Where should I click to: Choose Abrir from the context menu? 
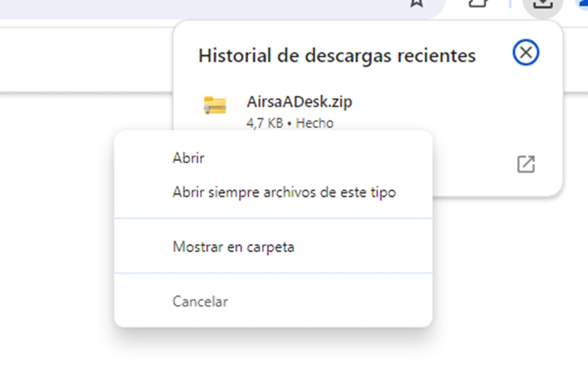point(273,158)
